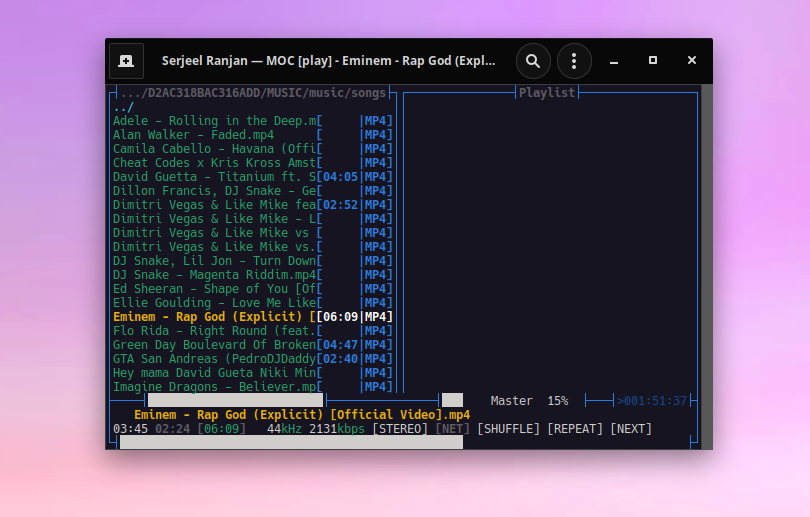This screenshot has width=810, height=517.
Task: Open the three-dot hamburger menu
Action: pos(574,61)
